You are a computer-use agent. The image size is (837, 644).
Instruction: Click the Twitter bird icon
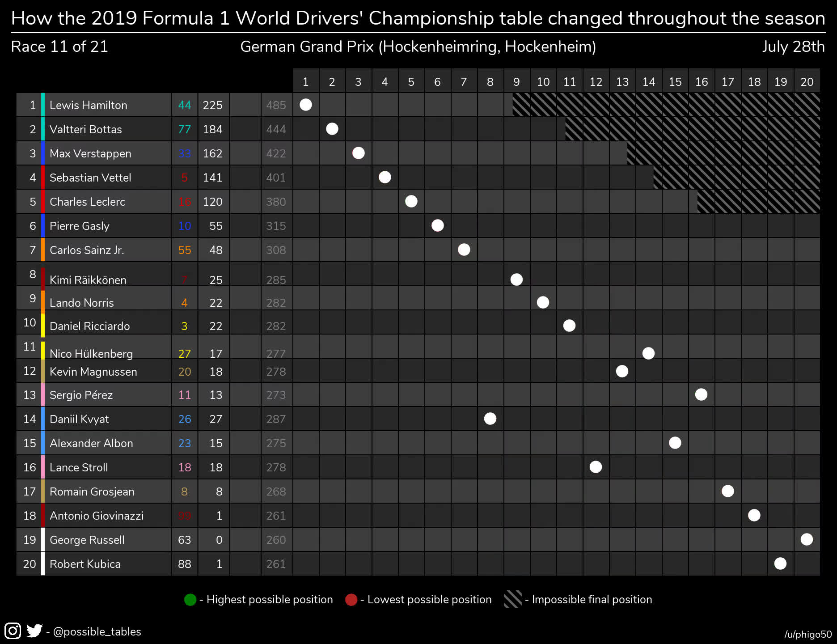pyautogui.click(x=34, y=631)
